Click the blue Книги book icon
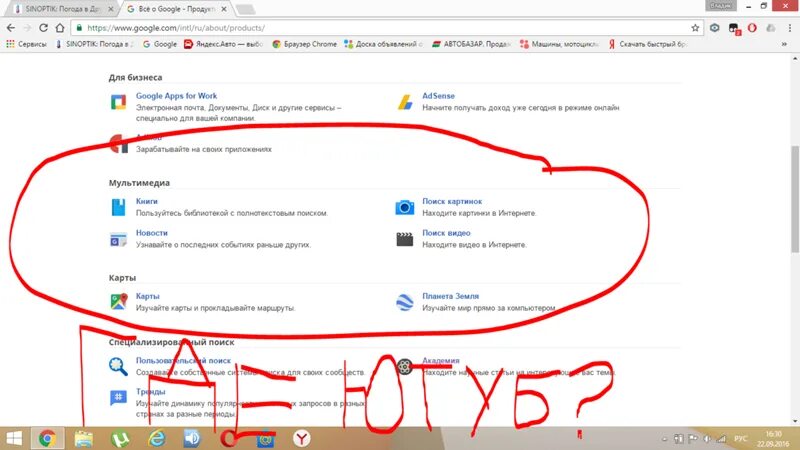 [x=118, y=207]
